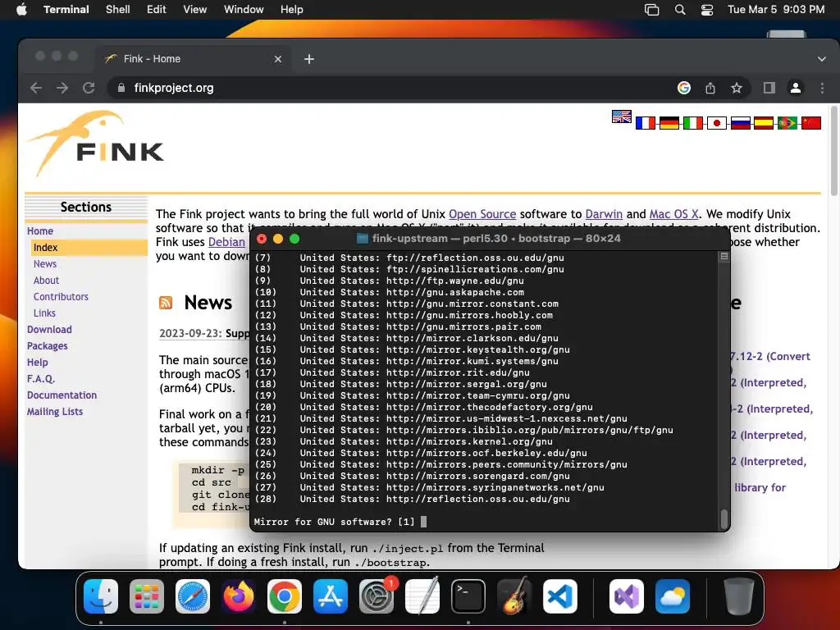Screen dimensions: 840x630
Task: Open News link in Sections sidebar
Action: [45, 264]
